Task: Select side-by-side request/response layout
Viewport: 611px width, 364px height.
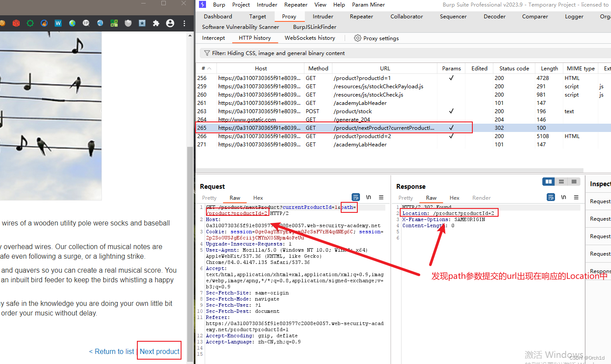Action: [548, 181]
